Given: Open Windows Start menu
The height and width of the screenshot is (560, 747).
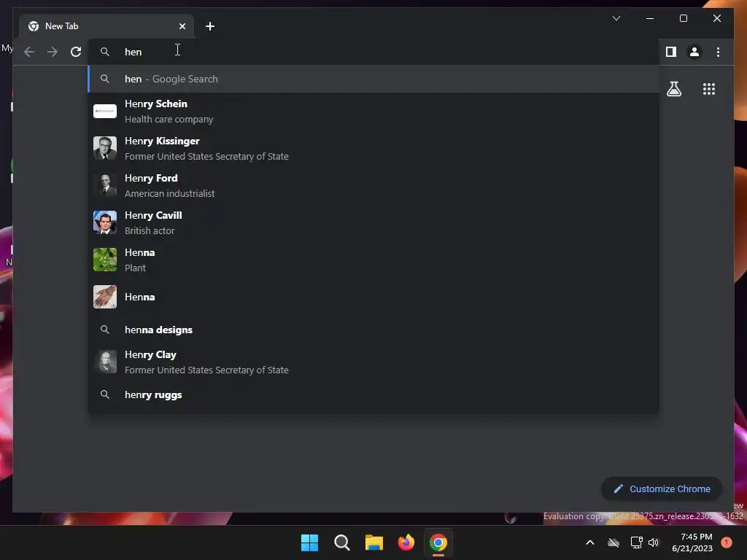Looking at the screenshot, I should [x=309, y=542].
